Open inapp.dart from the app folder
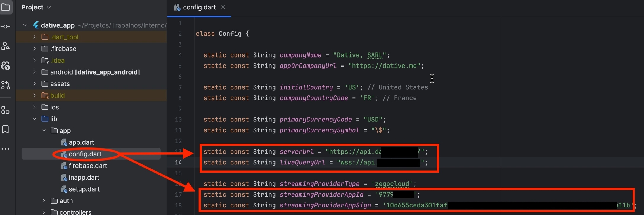The image size is (644, 215). (84, 177)
